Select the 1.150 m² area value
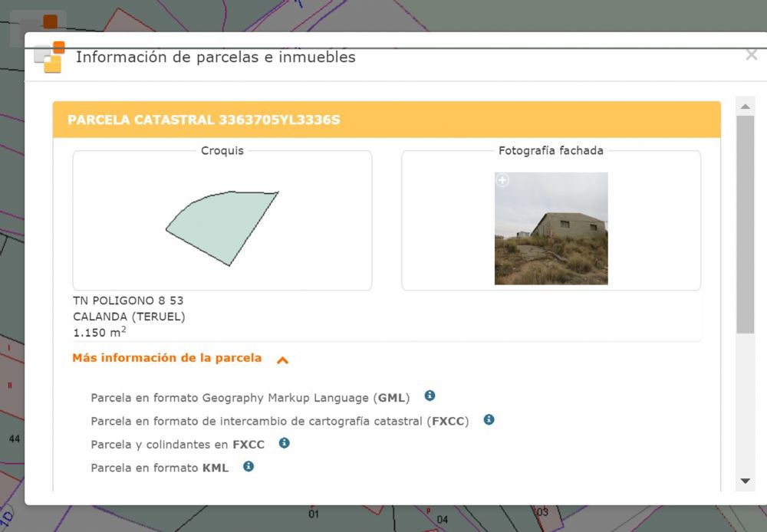 tap(100, 332)
